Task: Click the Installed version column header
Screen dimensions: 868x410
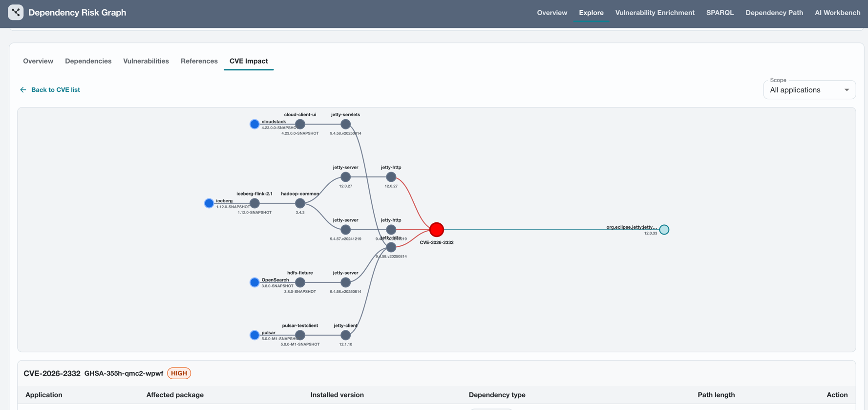Action: click(x=337, y=395)
